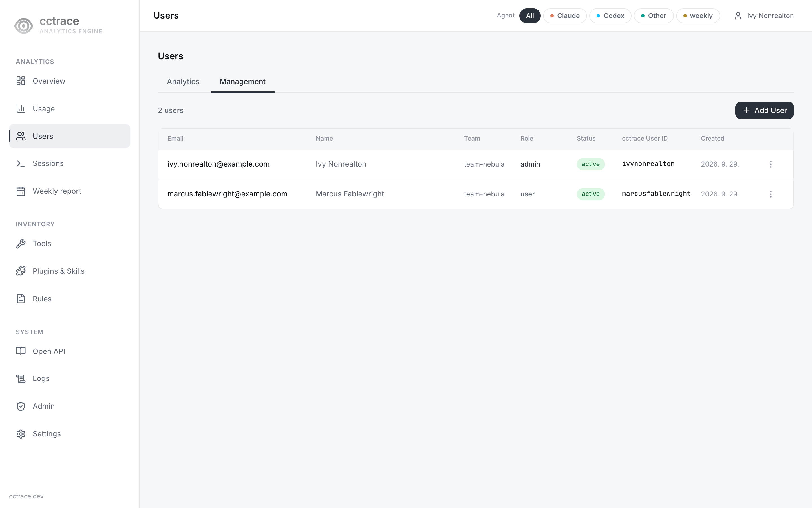
Task: Click the ivy.nonrealton@example.com email cell
Action: pos(219,164)
